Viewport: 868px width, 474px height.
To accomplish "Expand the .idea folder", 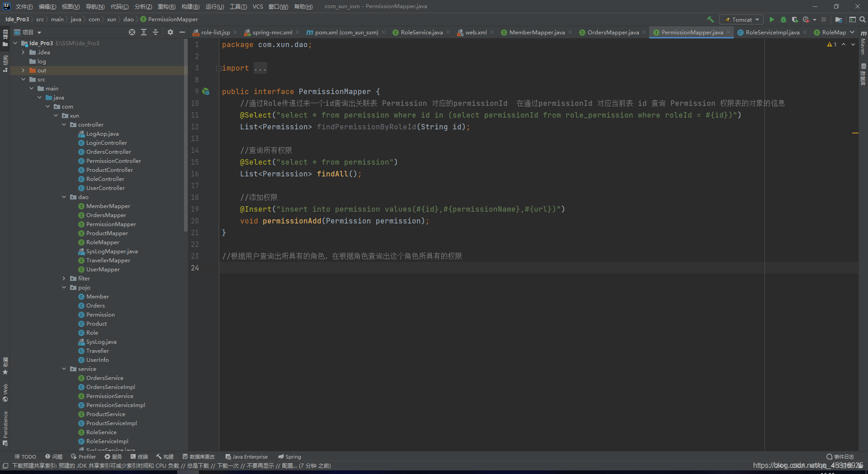I will [x=23, y=52].
